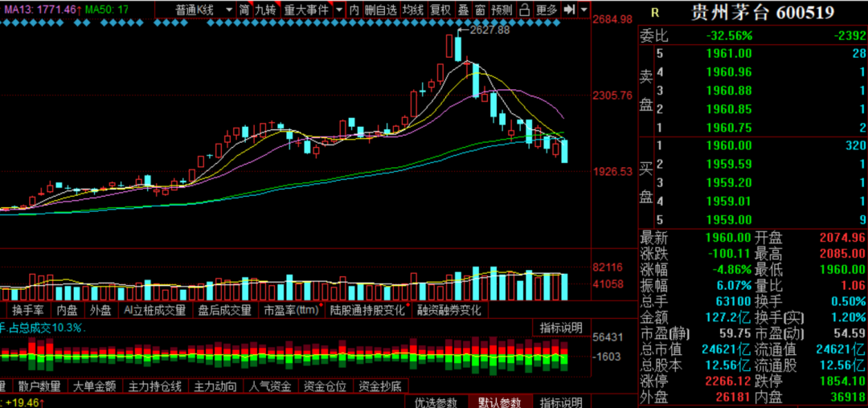Choose the 默认参数 button
Image resolution: width=868 pixels, height=408 pixels.
tap(501, 402)
